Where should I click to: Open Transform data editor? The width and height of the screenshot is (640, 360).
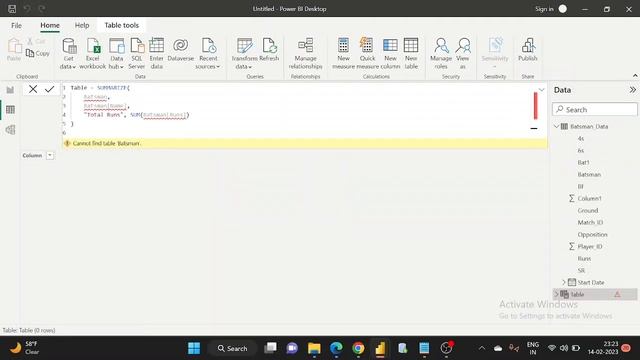244,53
